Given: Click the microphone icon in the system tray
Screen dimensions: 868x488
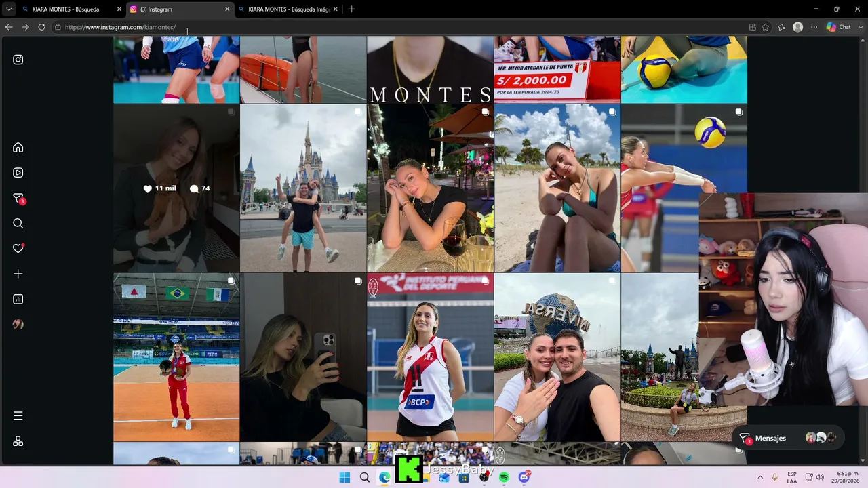Looking at the screenshot, I should click(774, 477).
